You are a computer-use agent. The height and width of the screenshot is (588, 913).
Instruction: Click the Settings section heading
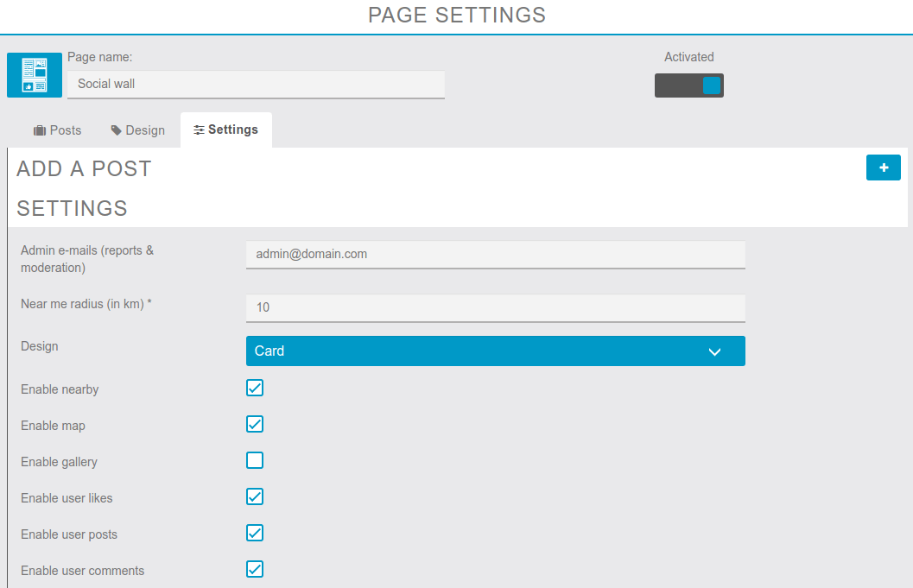(73, 208)
